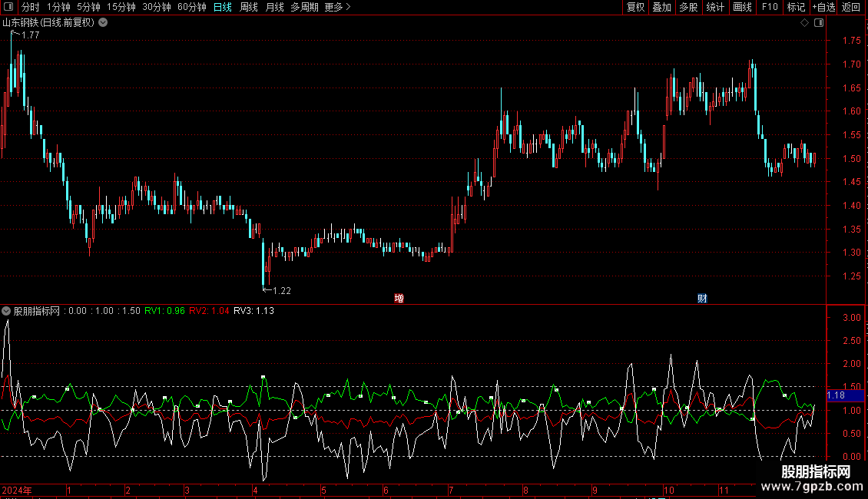Click the month 10 label on time axis

pos(669,490)
